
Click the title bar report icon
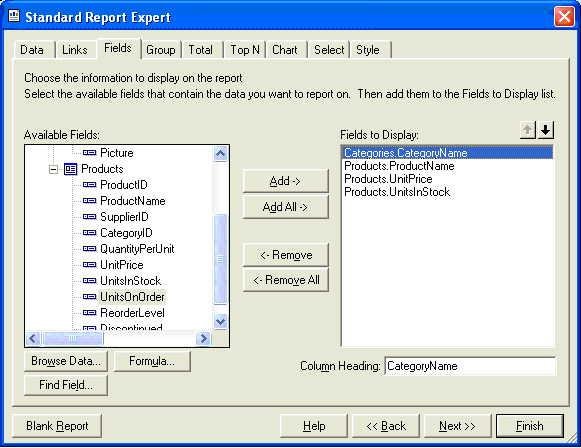tap(14, 16)
